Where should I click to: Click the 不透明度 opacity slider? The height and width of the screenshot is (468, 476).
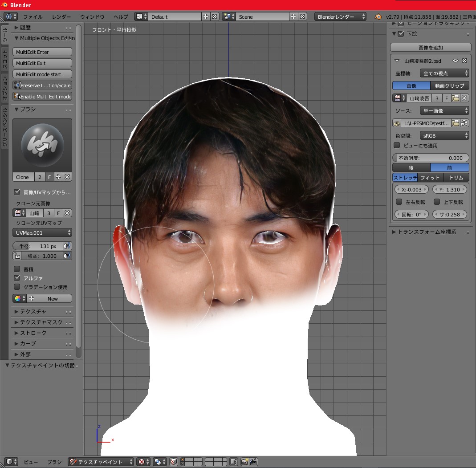[x=431, y=158]
